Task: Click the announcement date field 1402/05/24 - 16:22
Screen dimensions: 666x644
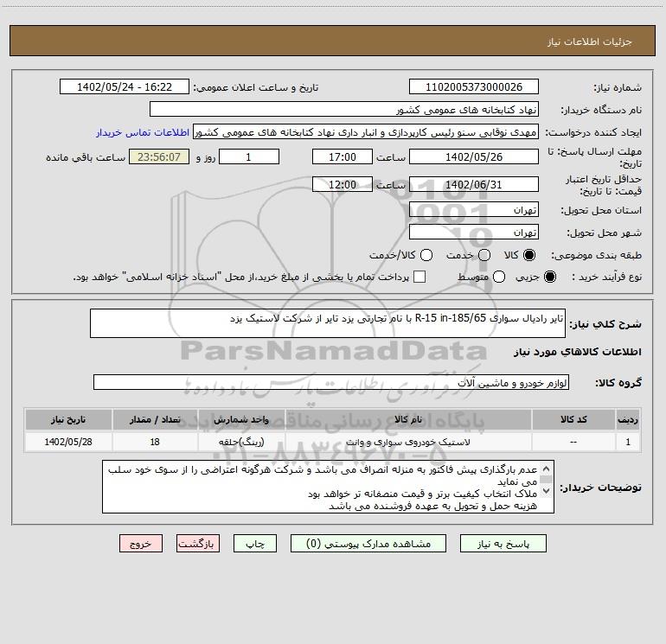Action: point(124,87)
